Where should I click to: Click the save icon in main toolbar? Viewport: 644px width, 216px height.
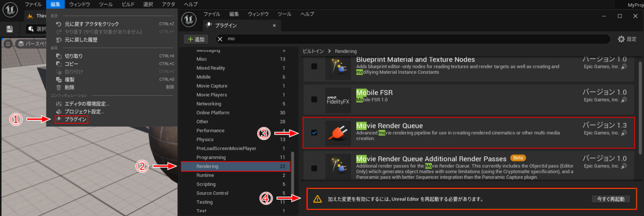click(10, 29)
